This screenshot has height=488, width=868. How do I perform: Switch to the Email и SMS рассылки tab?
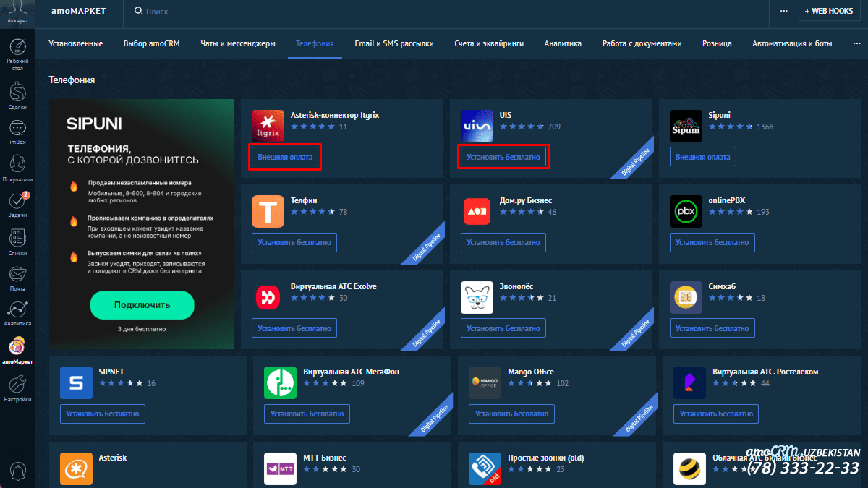point(394,43)
